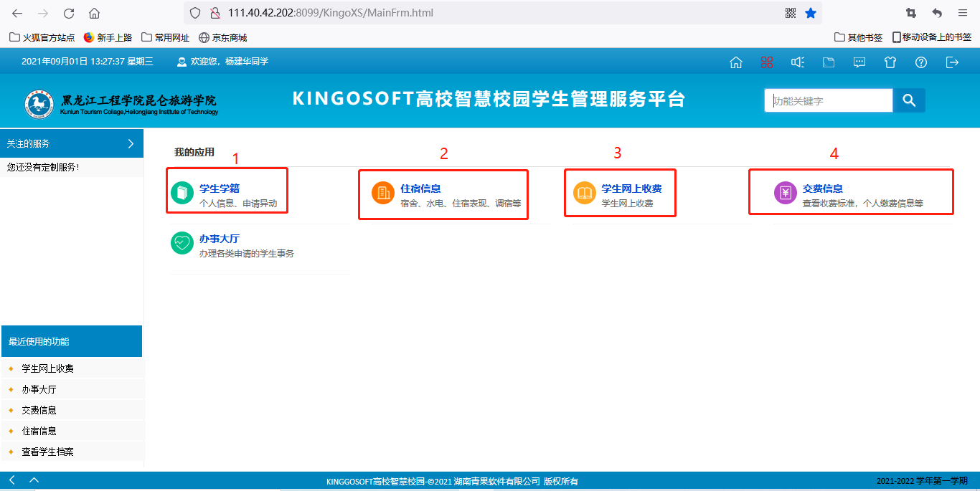
Task: Click the T-shirt skin theme icon
Action: [x=890, y=62]
